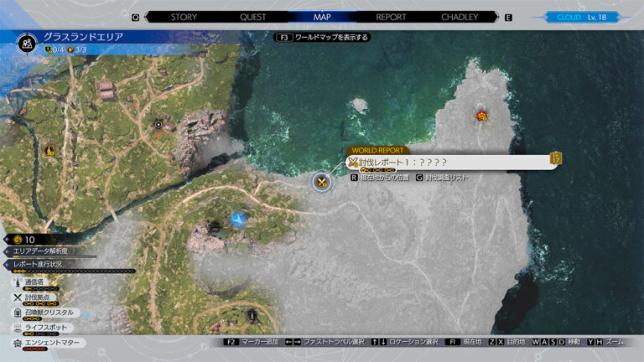The width and height of the screenshot is (644, 362).
Task: Click the グラスランドエリア region emblem icon
Action: coord(27,43)
